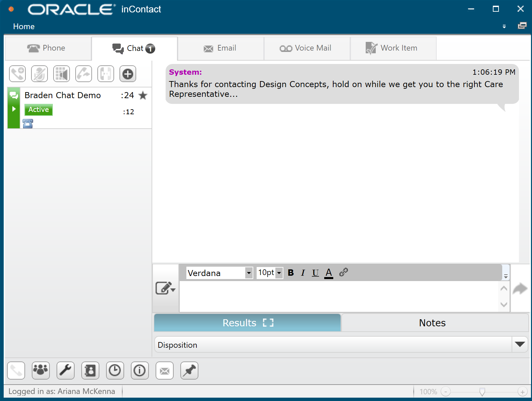The height and width of the screenshot is (401, 532).
Task: Open the Home menu
Action: coord(24,26)
